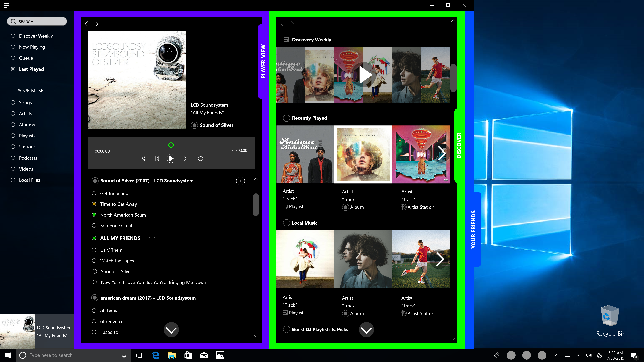
Task: Toggle repeat mode
Action: (x=201, y=158)
